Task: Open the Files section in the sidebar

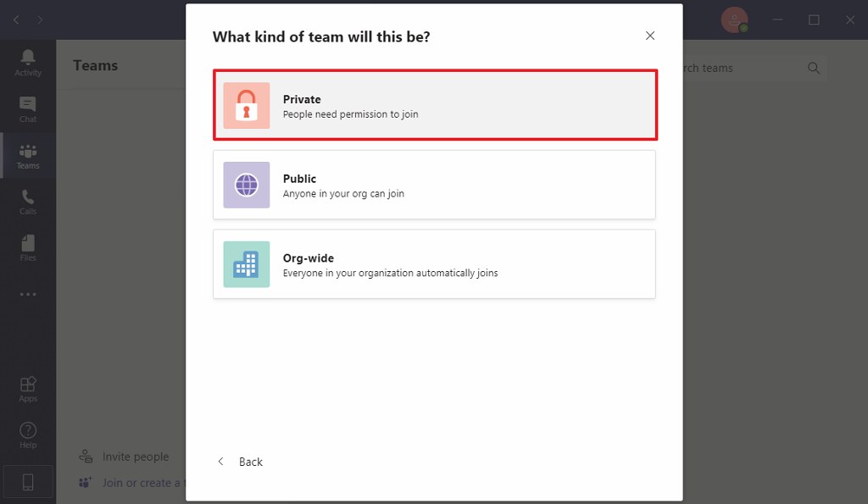Action: click(x=28, y=247)
